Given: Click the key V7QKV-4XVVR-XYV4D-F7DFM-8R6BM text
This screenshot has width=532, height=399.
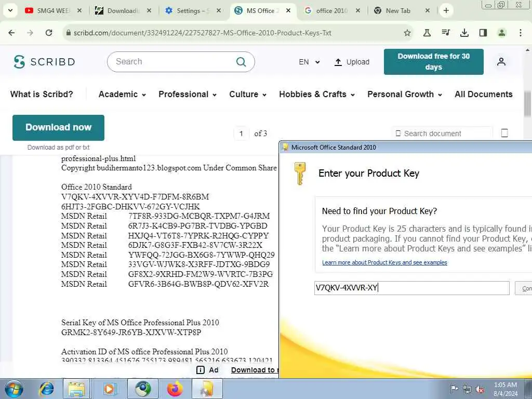Looking at the screenshot, I should (x=135, y=197).
